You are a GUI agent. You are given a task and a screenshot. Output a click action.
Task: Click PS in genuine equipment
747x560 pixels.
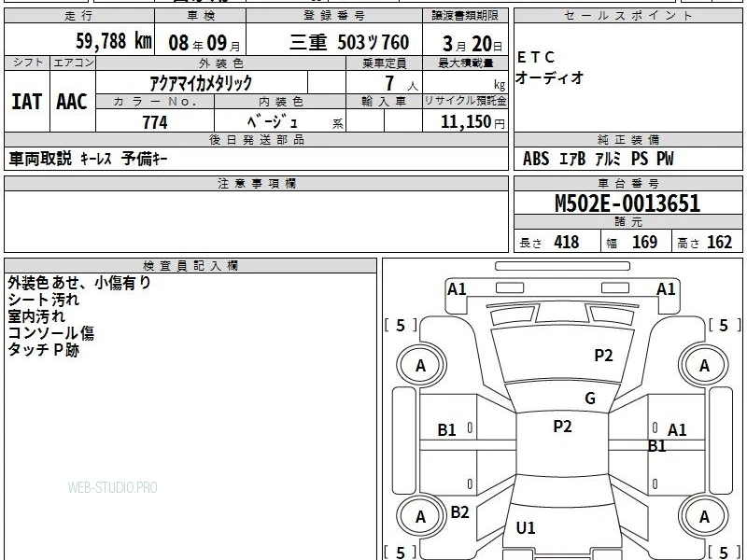click(x=640, y=159)
